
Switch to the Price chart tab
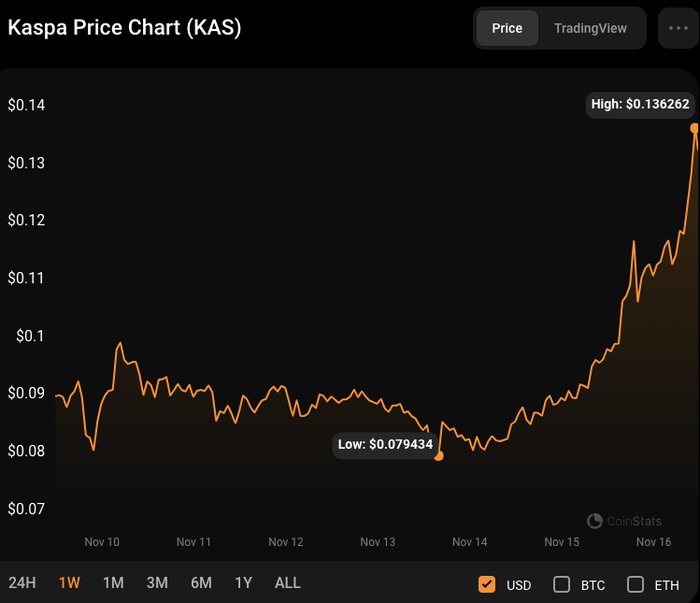pos(507,28)
